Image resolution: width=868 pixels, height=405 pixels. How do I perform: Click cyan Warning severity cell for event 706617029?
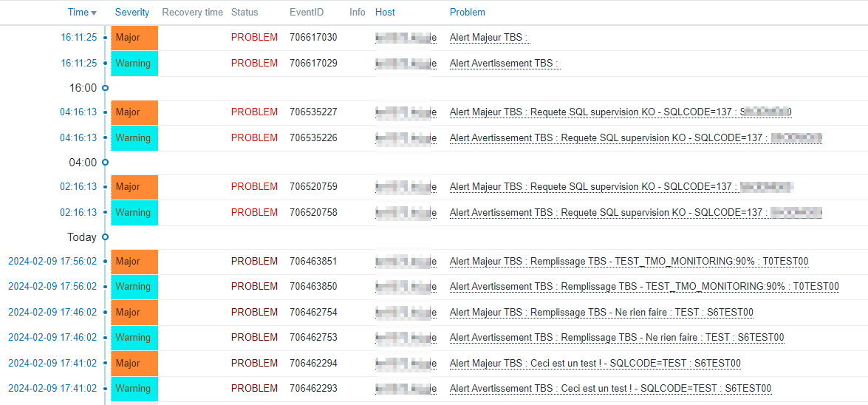pos(134,64)
